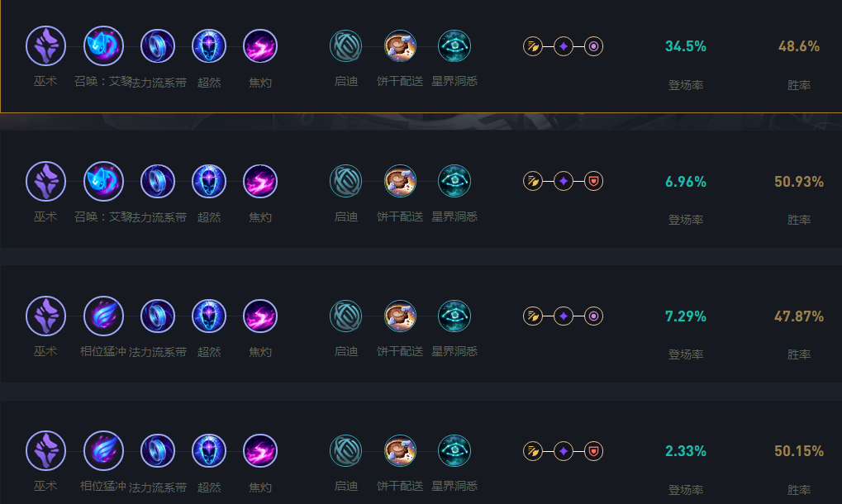
Task: Click purple diamond stat shard in 2.33% row
Action: pos(564,451)
